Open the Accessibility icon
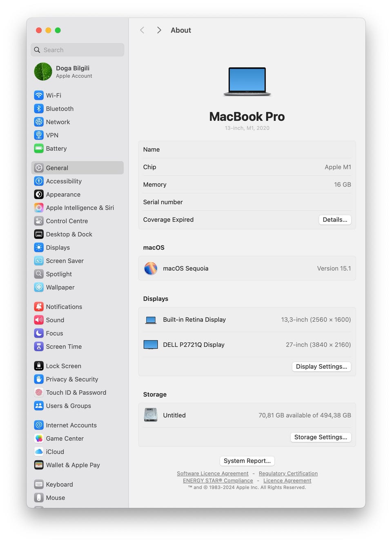The width and height of the screenshot is (392, 543). [39, 181]
